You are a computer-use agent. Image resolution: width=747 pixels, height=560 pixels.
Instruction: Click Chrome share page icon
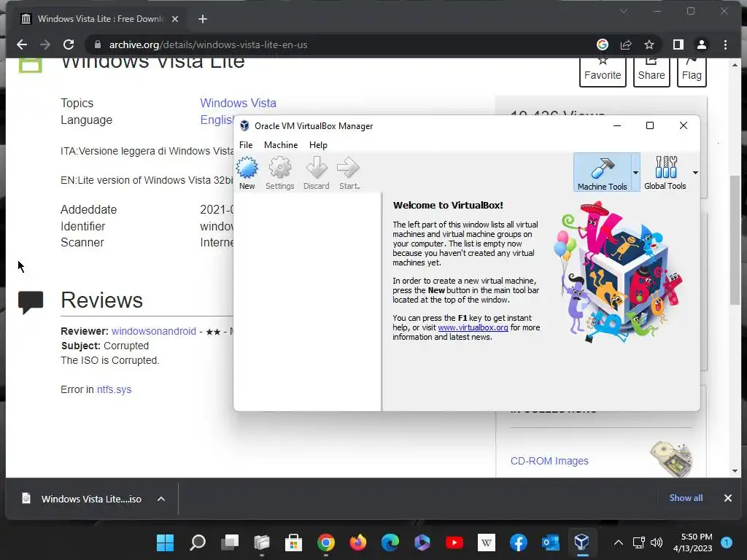coord(625,44)
